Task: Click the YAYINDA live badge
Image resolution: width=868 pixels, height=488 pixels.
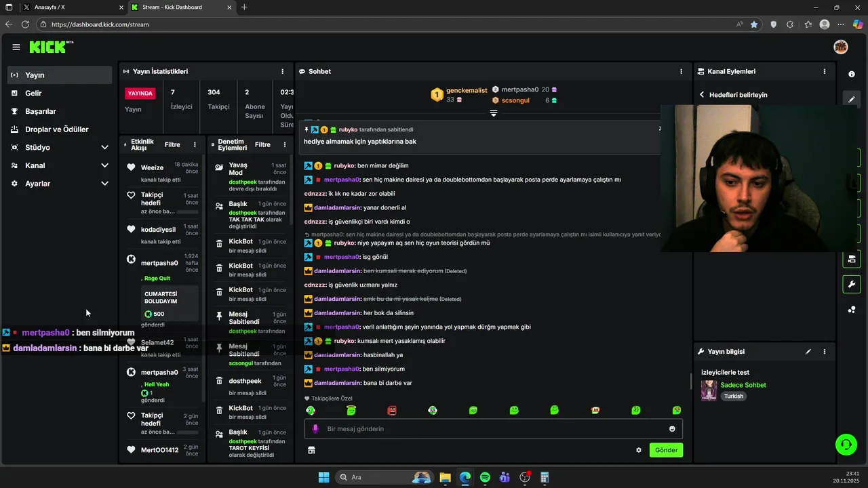Action: click(x=140, y=94)
